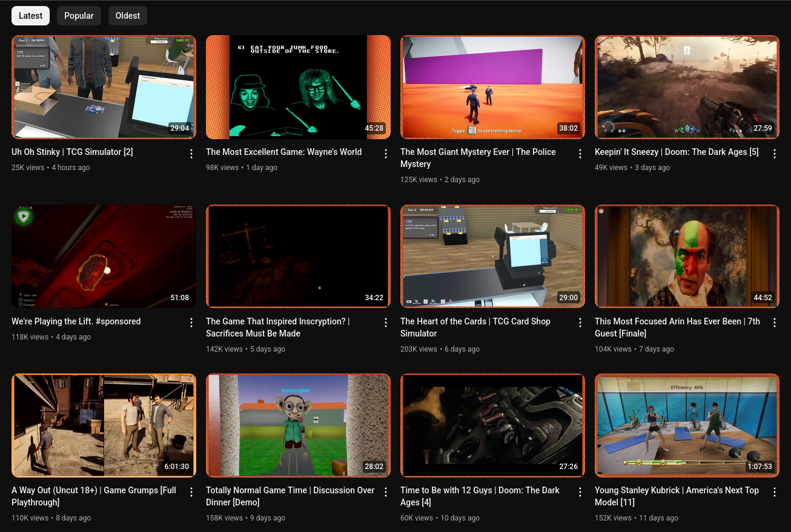Viewport: 791px width, 532px height.
Task: Select the Latest sort filter
Action: pyautogui.click(x=30, y=16)
